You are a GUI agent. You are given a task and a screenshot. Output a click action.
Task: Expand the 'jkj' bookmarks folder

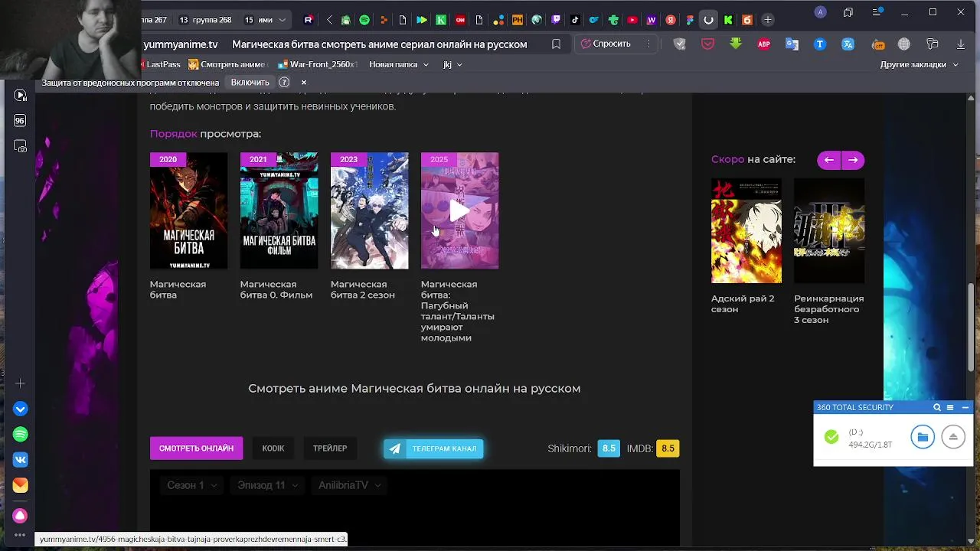click(452, 64)
